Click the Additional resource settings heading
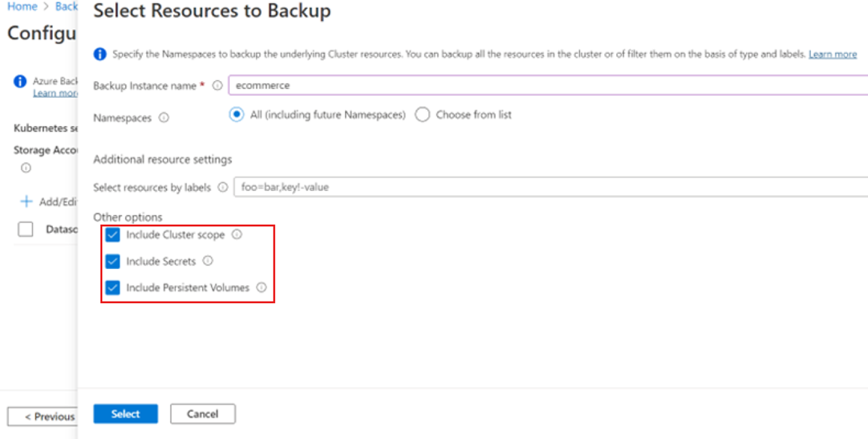 163,159
